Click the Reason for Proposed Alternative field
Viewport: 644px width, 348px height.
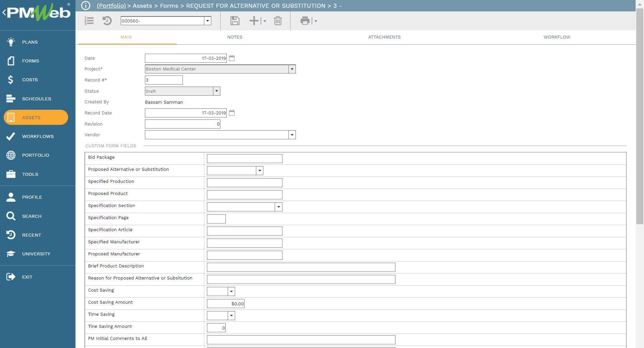pyautogui.click(x=301, y=279)
